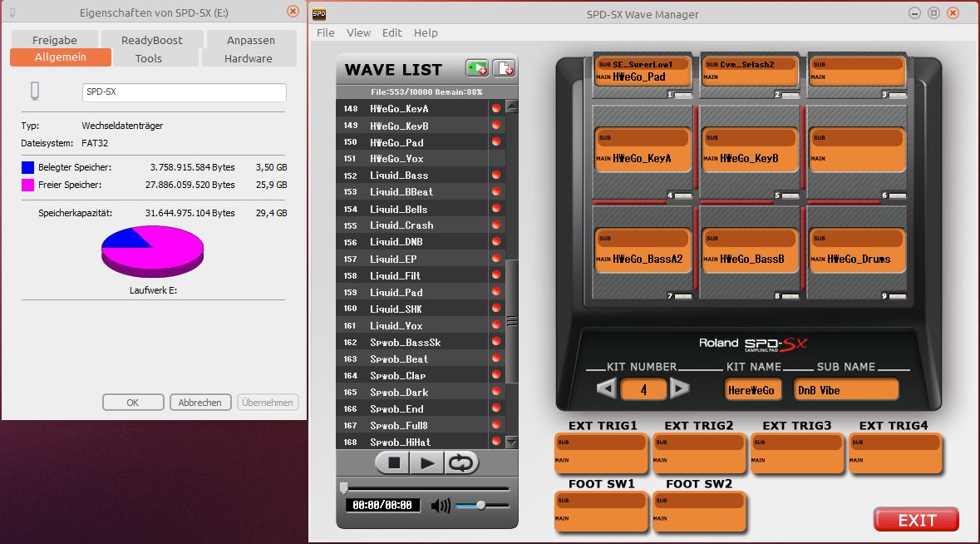Click the red dot beside Liquid_Bells

(496, 208)
